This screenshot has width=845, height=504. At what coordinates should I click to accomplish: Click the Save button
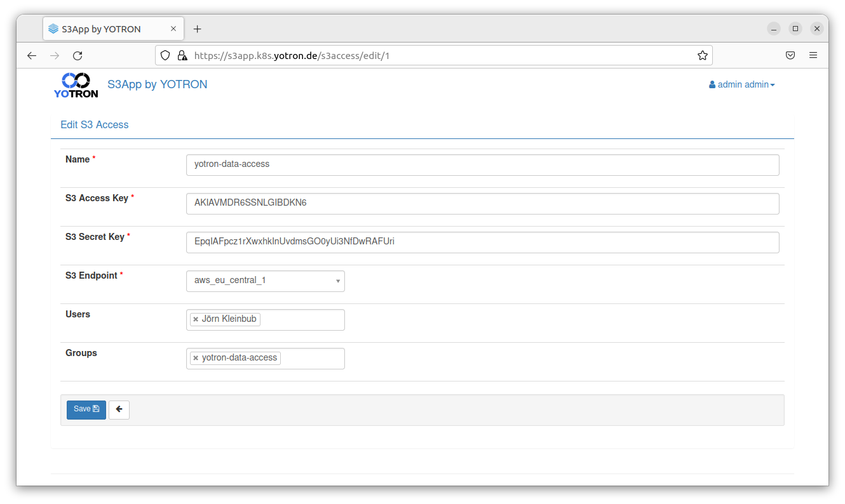point(86,409)
